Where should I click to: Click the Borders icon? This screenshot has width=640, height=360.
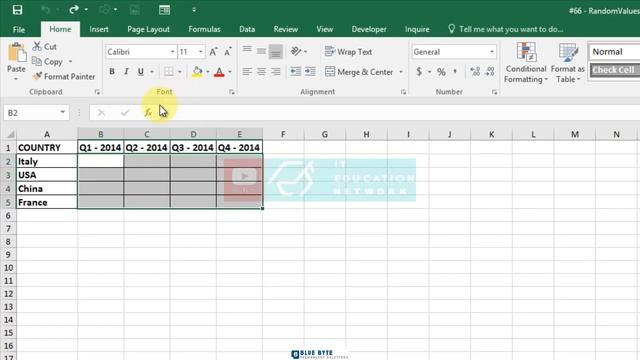[x=169, y=72]
